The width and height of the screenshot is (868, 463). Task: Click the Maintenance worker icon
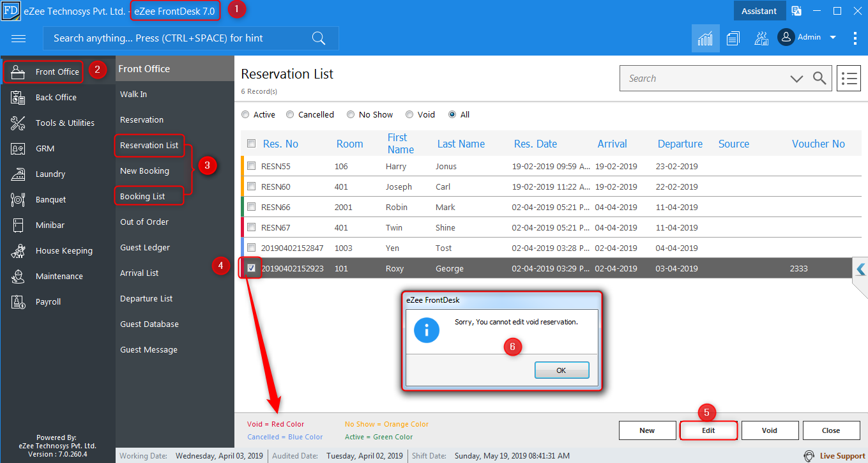(18, 276)
